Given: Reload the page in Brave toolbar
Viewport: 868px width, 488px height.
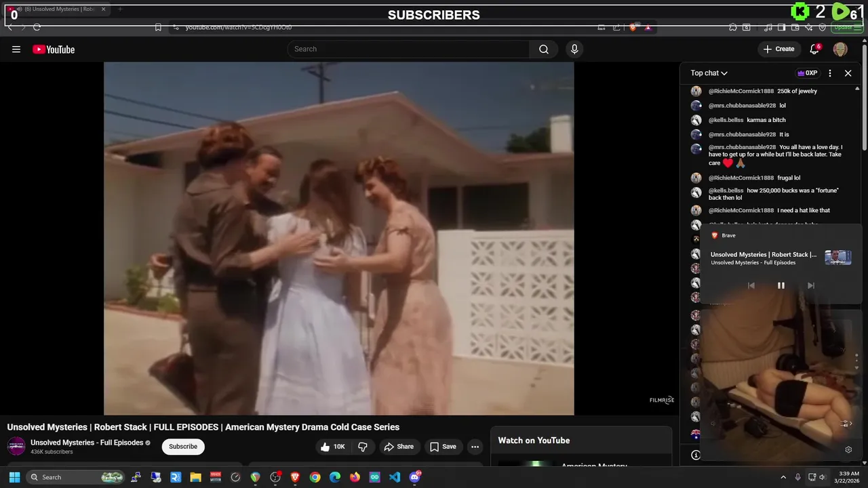Looking at the screenshot, I should [x=37, y=27].
